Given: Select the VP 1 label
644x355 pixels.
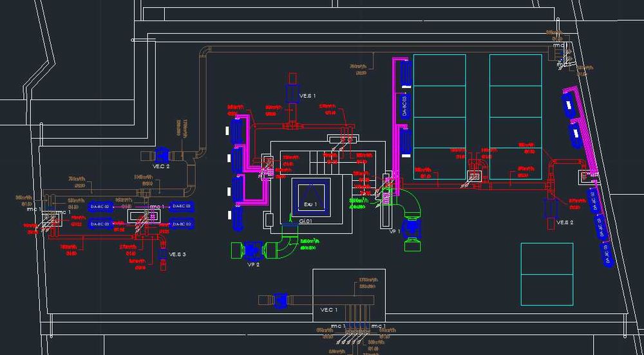Looking at the screenshot, I should 395,232.
